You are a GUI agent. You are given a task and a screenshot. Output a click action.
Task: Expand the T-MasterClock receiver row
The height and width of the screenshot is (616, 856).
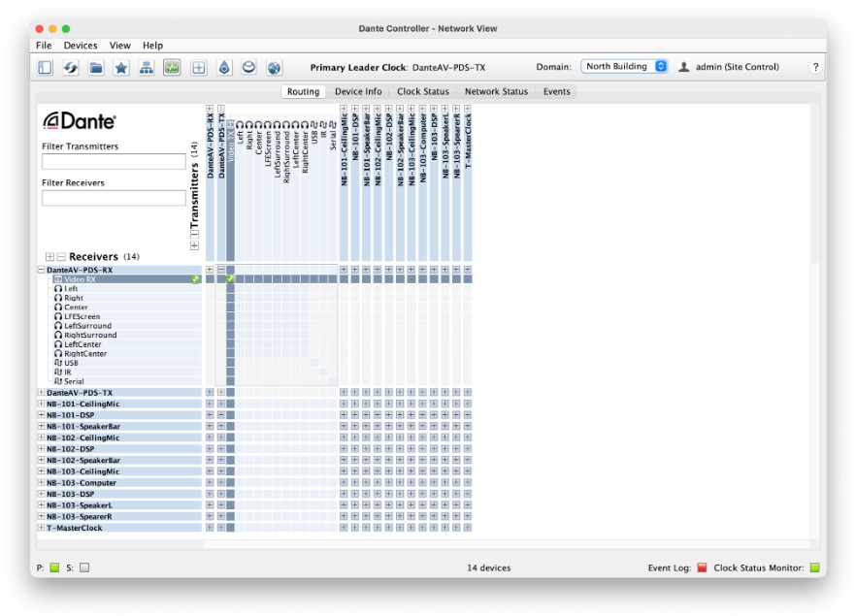41,528
